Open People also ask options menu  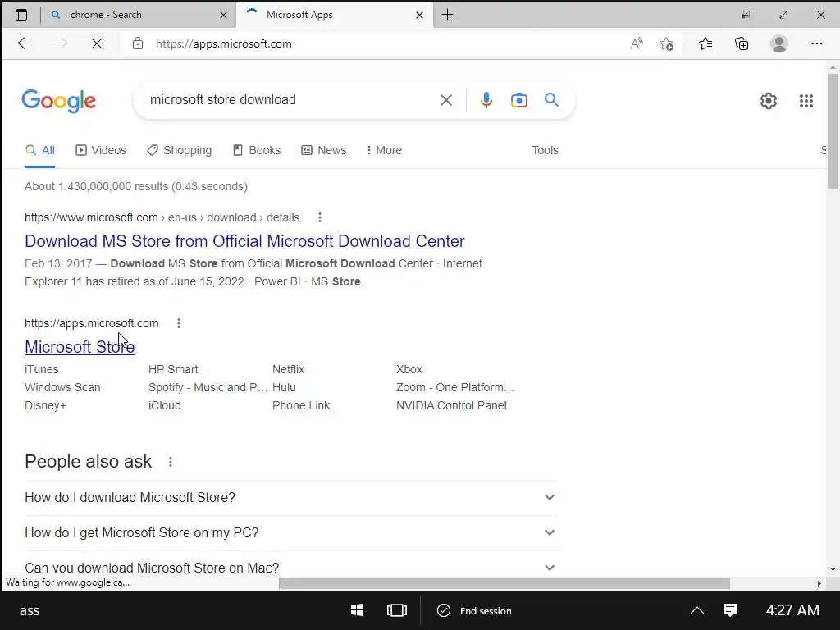[x=171, y=462]
